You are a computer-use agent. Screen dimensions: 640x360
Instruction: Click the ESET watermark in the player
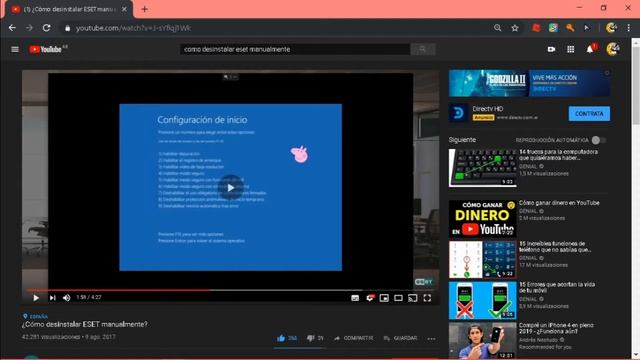point(423,282)
